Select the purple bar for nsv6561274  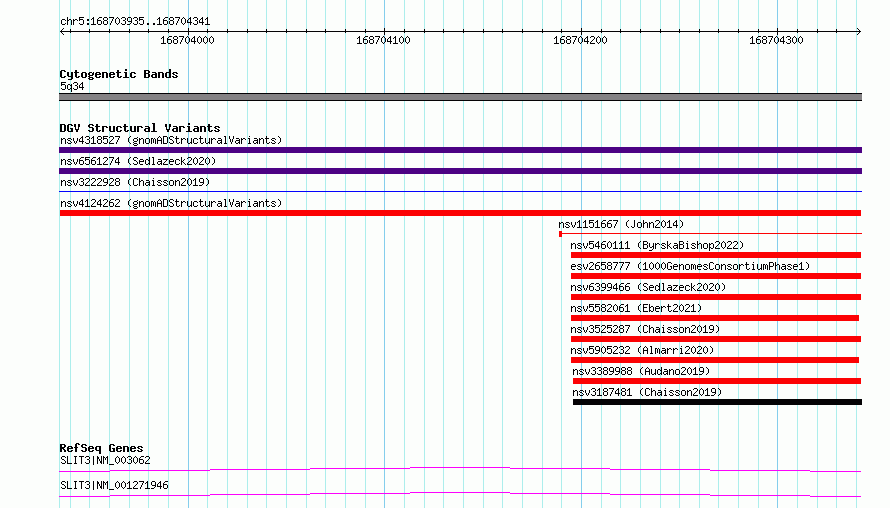coord(460,171)
